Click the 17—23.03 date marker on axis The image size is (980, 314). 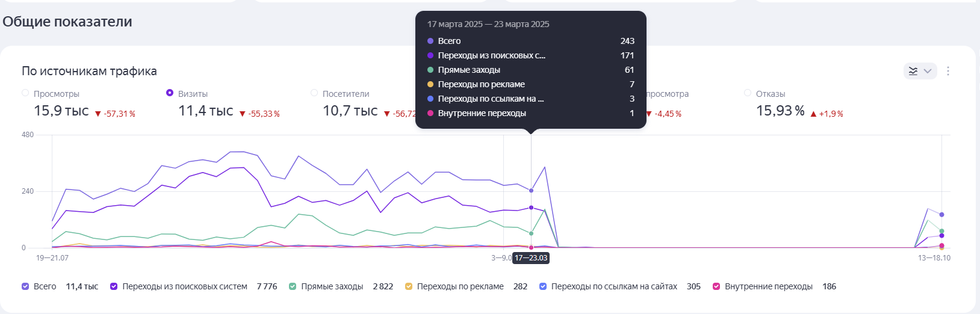(531, 258)
